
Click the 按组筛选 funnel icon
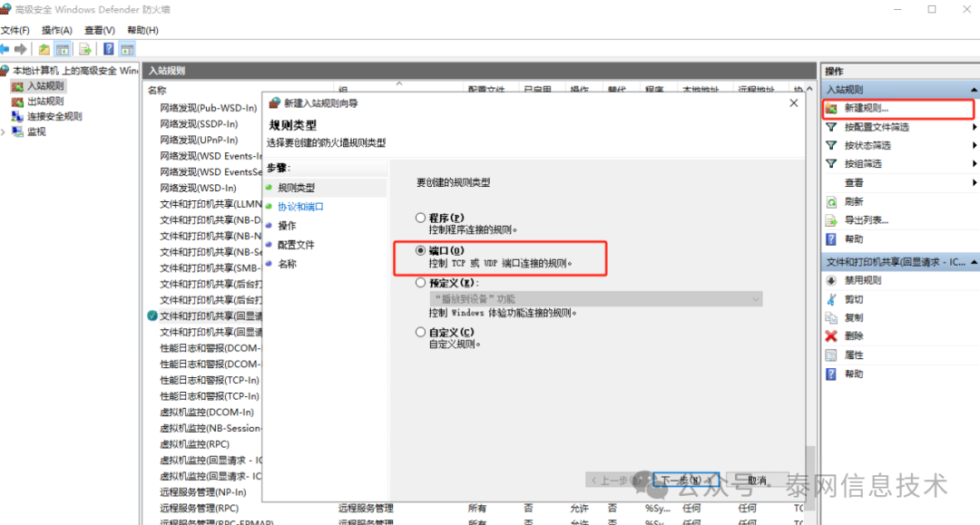click(x=831, y=163)
